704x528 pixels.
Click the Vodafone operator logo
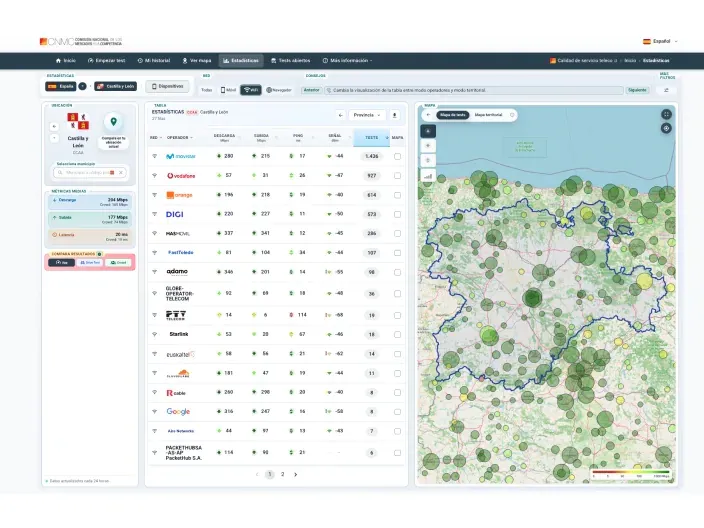[x=181, y=176]
